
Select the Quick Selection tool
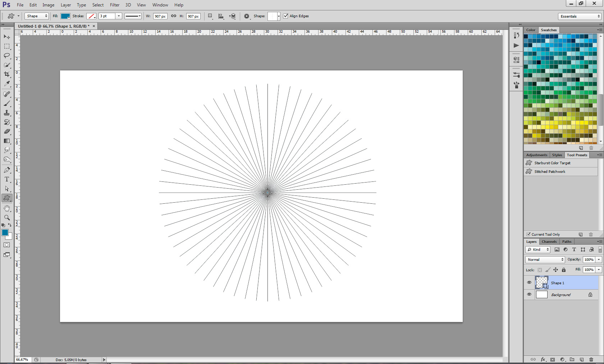point(7,65)
